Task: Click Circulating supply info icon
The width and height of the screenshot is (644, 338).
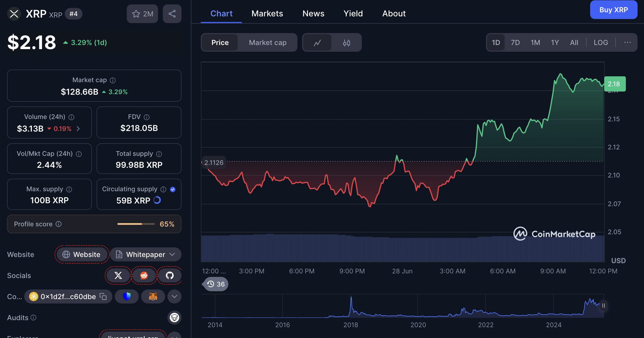Action: (x=163, y=189)
